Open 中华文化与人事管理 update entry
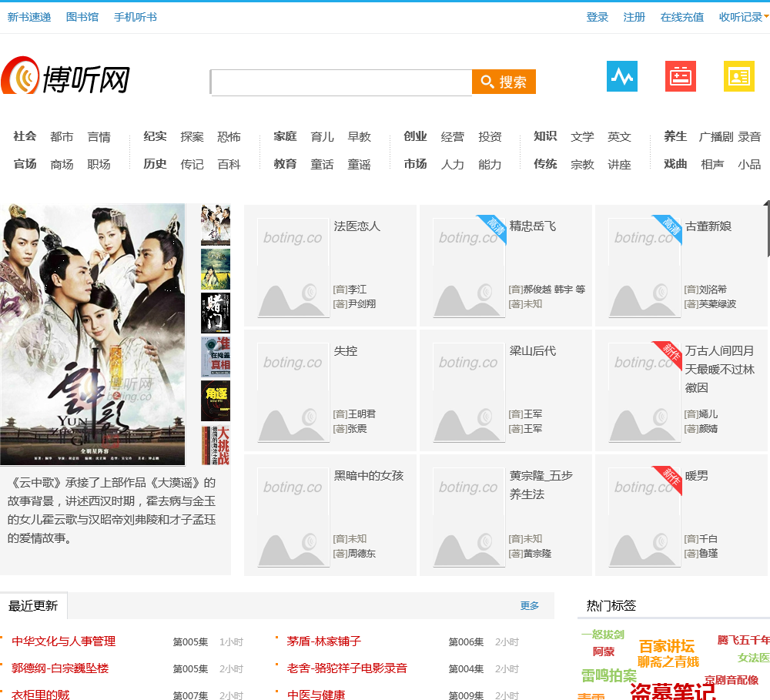Screen dimensions: 770x700 pos(63,641)
